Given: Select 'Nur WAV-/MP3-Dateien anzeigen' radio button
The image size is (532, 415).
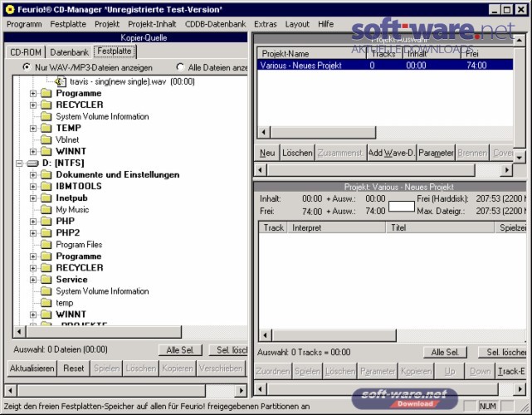Looking at the screenshot, I should tap(27, 67).
